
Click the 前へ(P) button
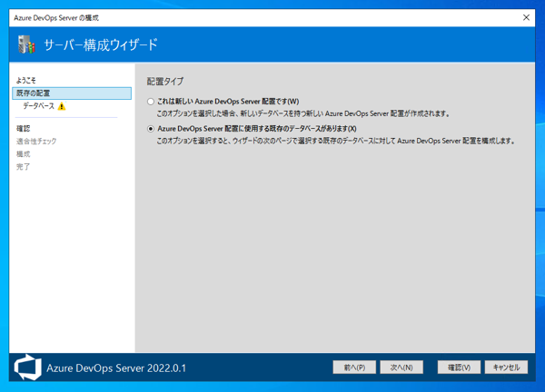[x=354, y=367]
